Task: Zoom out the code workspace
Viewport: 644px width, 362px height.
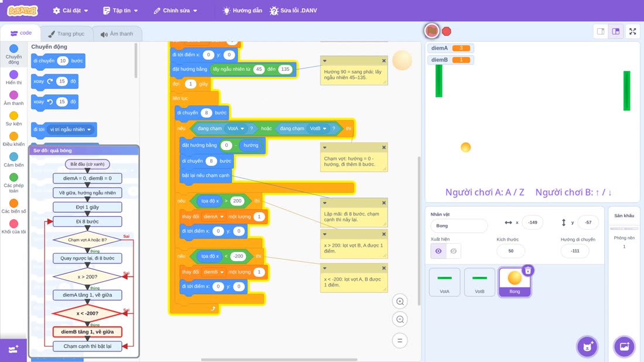Action: (x=400, y=319)
